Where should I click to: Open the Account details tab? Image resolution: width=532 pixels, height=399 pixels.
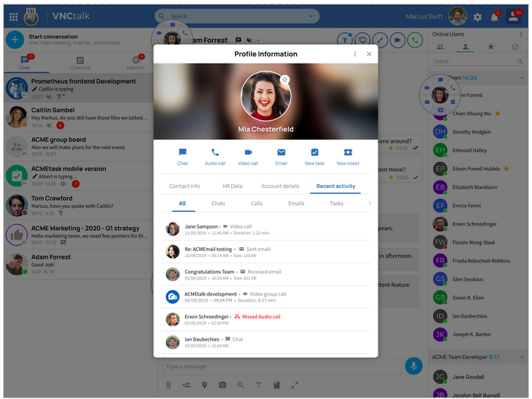pos(280,186)
